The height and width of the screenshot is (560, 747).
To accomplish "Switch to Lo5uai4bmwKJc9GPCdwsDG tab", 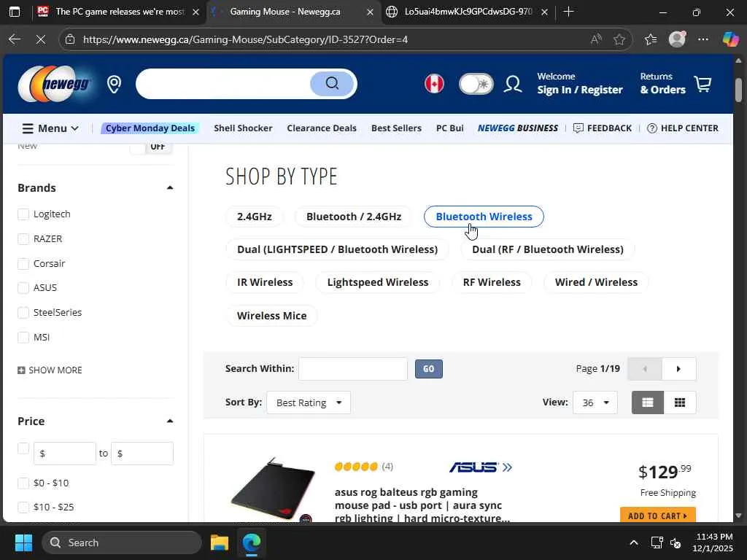I will tap(468, 12).
